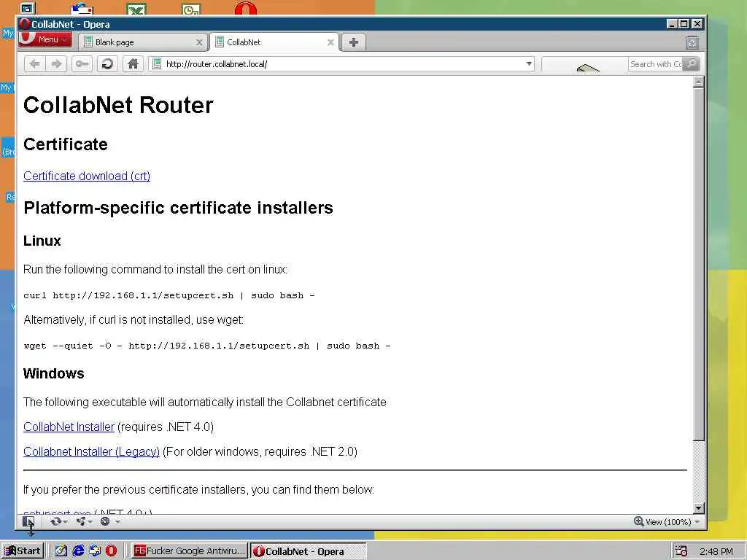Click the Windows section heading
Image resolution: width=747 pixels, height=560 pixels.
click(53, 373)
